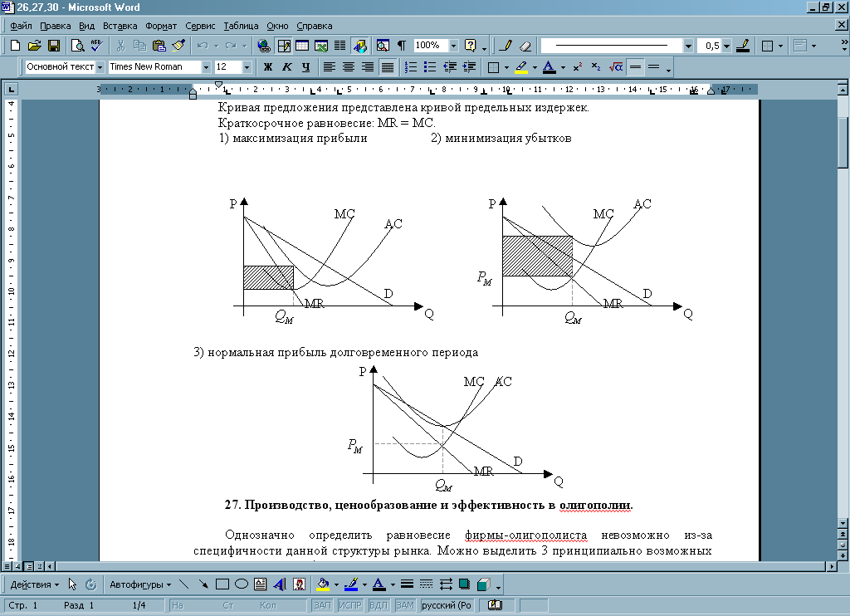This screenshot has height=616, width=850.
Task: Open the Таблица menu
Action: 241,26
